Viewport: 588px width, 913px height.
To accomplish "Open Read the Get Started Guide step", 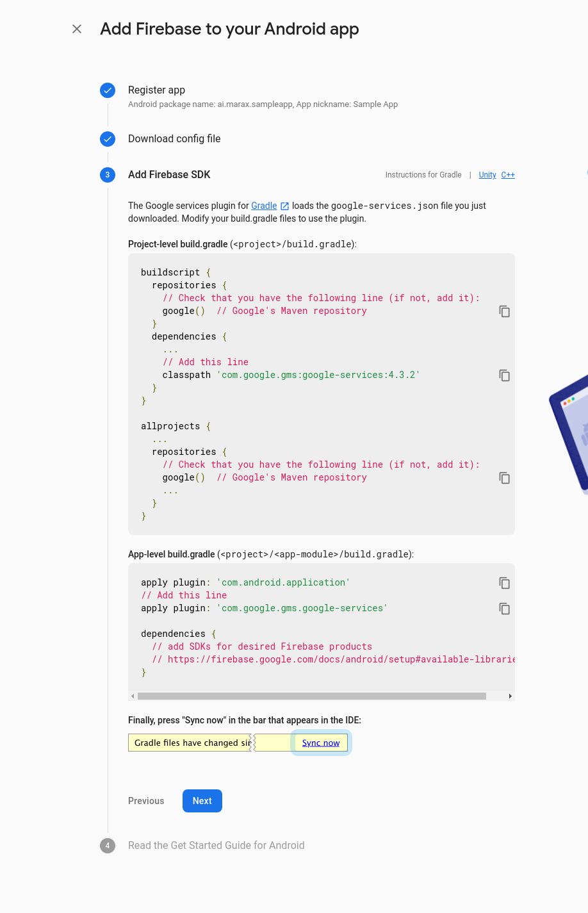I will pos(216,846).
